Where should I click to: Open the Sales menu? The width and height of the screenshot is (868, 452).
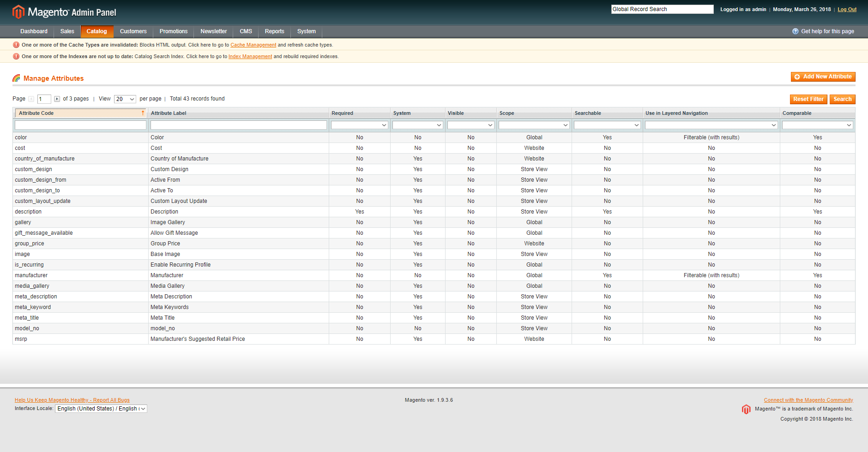click(x=67, y=31)
